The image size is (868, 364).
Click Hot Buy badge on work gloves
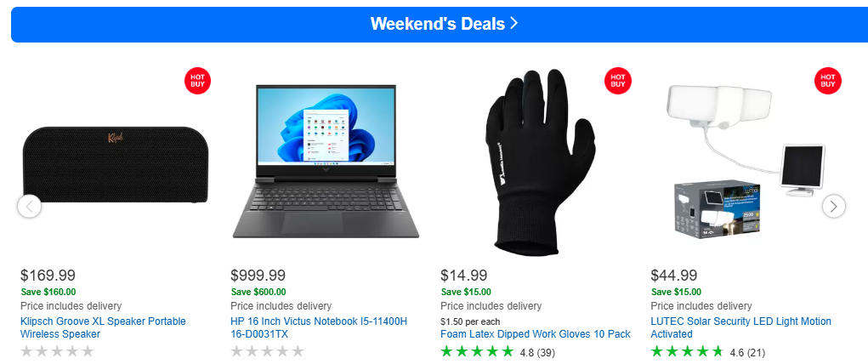tap(617, 80)
